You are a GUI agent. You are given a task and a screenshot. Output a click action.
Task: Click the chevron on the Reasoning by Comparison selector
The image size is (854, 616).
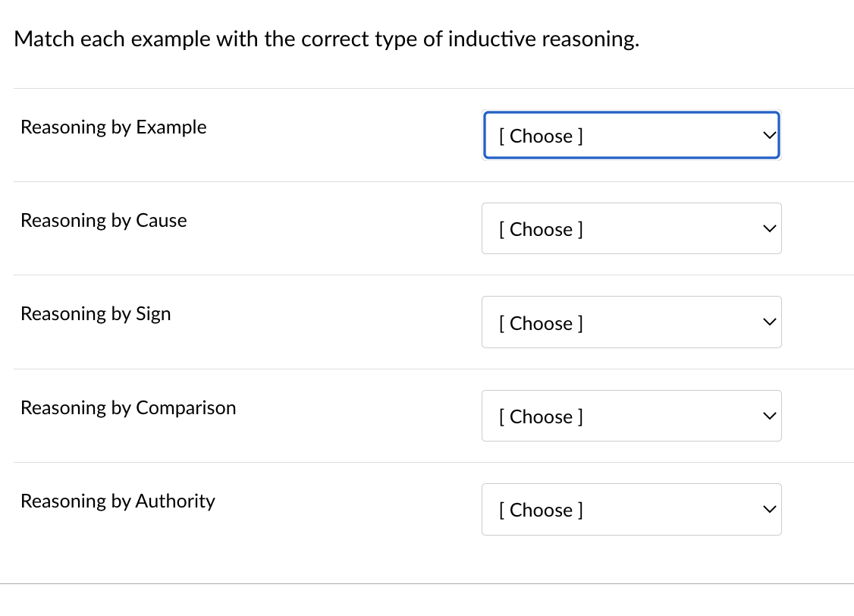click(768, 416)
